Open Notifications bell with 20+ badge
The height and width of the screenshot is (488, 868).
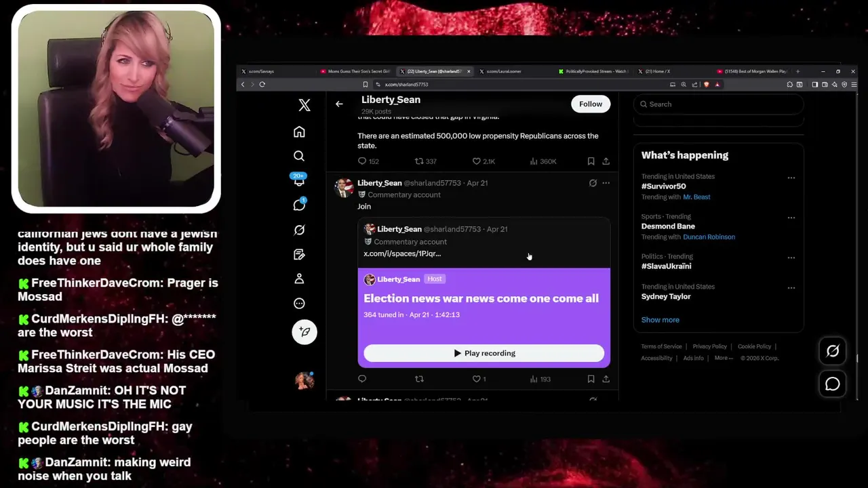[x=299, y=180]
